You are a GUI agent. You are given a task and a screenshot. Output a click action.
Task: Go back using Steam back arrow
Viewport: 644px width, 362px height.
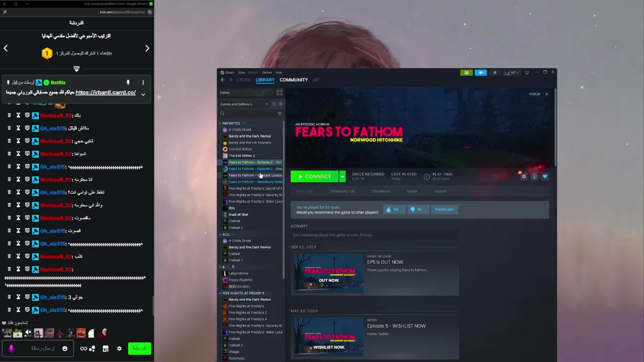pos(222,80)
